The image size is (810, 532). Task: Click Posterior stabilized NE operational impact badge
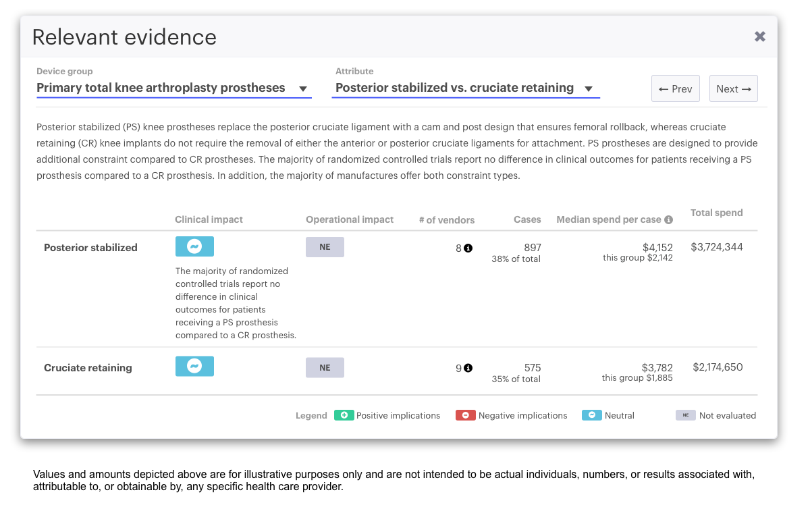(x=325, y=247)
